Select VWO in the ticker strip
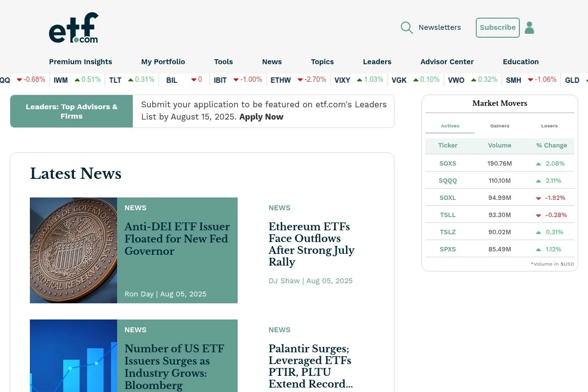This screenshot has height=392, width=588. (x=456, y=80)
